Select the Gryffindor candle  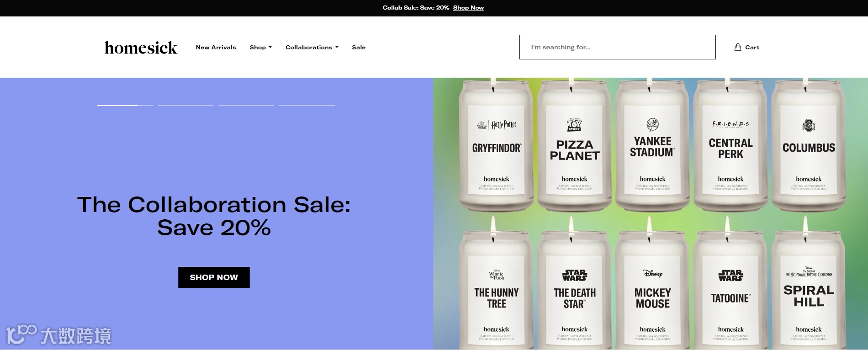pyautogui.click(x=497, y=146)
